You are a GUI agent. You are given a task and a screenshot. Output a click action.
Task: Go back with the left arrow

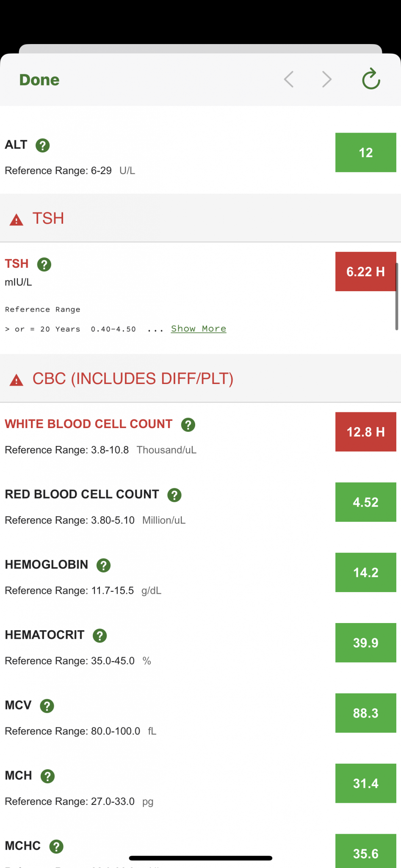coord(289,79)
